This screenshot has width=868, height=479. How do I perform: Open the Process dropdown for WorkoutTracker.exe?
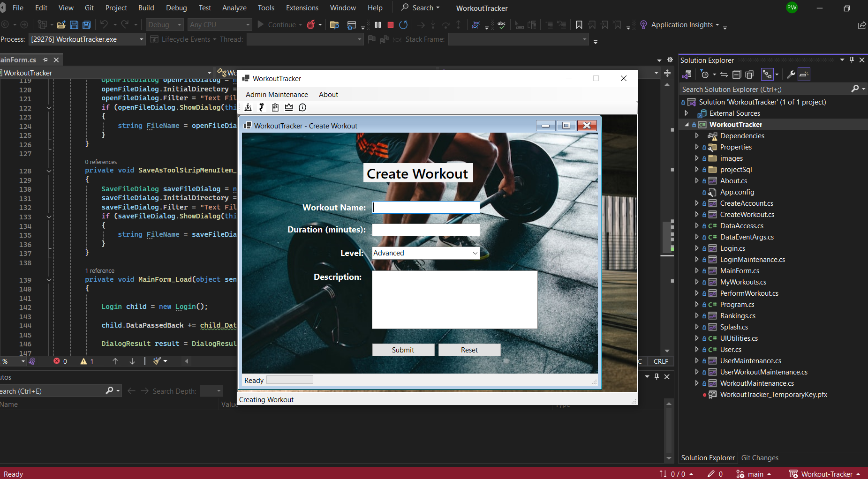point(141,39)
